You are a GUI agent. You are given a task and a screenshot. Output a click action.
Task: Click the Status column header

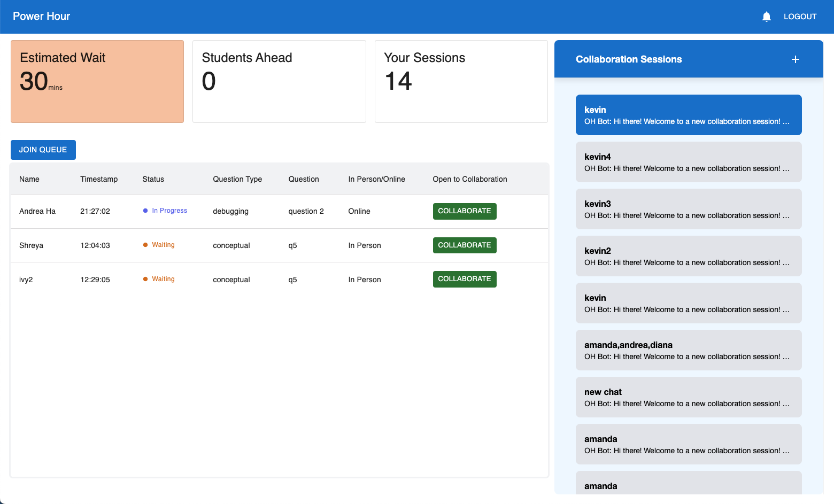(x=153, y=179)
